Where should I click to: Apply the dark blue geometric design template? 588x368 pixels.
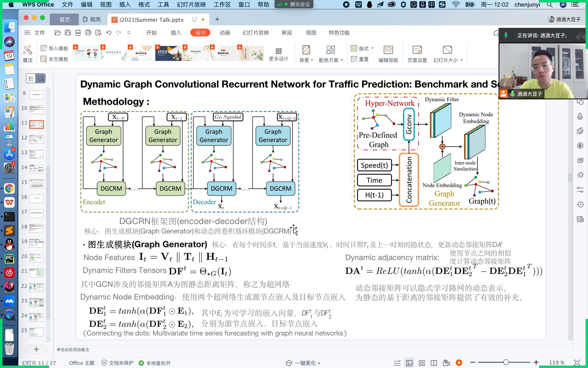coord(168,53)
